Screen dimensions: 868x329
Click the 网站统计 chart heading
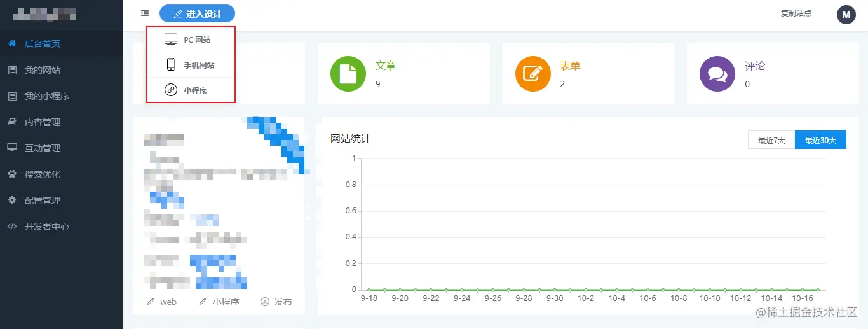pos(351,139)
